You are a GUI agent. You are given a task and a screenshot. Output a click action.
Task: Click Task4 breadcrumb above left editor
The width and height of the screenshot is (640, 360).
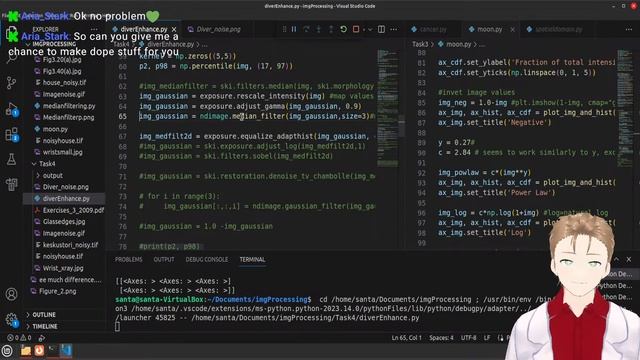pos(121,44)
